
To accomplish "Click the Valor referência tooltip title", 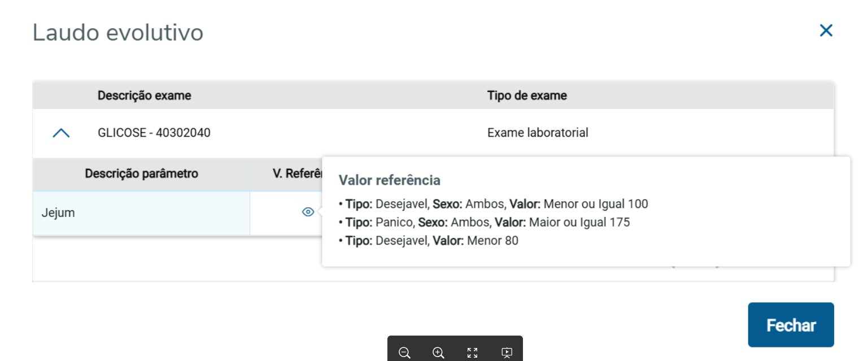I will pyautogui.click(x=389, y=180).
